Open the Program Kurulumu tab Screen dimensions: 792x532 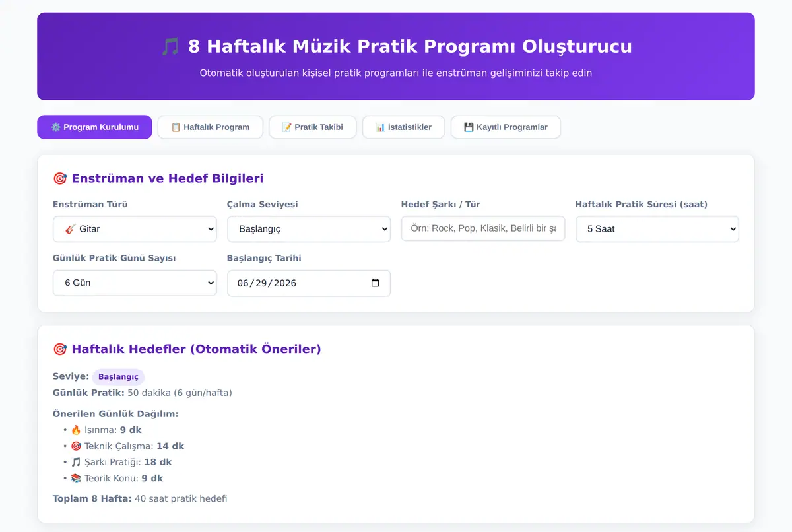(94, 127)
